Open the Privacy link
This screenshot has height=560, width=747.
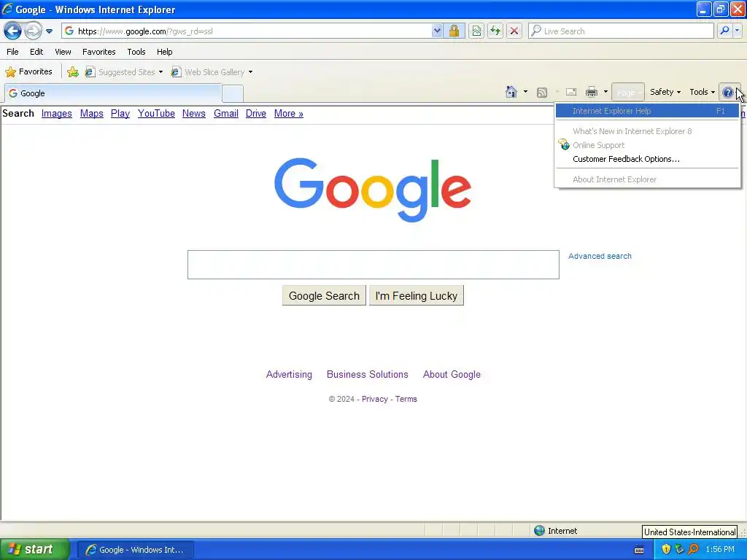tap(375, 399)
